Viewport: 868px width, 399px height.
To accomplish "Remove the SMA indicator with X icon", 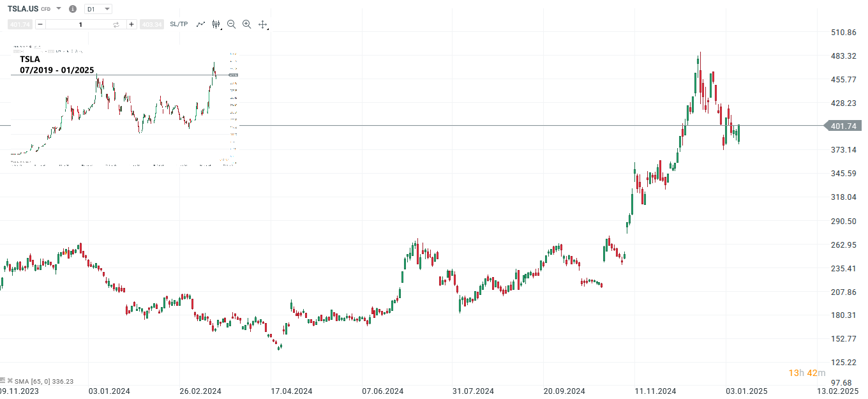I will tap(10, 381).
